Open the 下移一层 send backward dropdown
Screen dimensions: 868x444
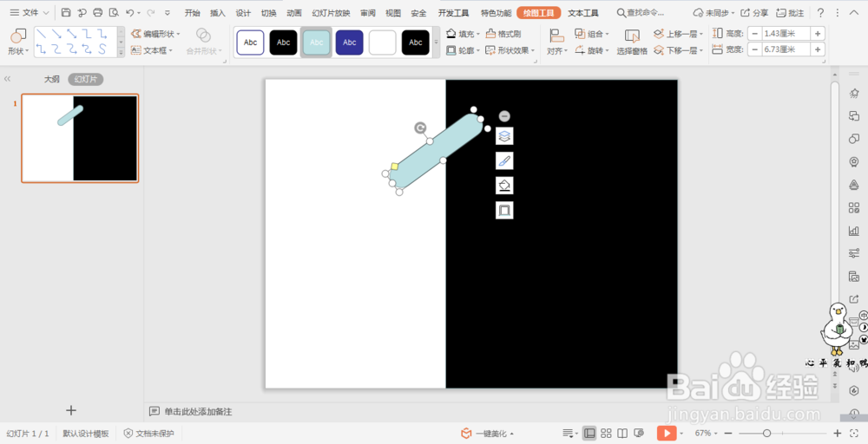point(678,50)
